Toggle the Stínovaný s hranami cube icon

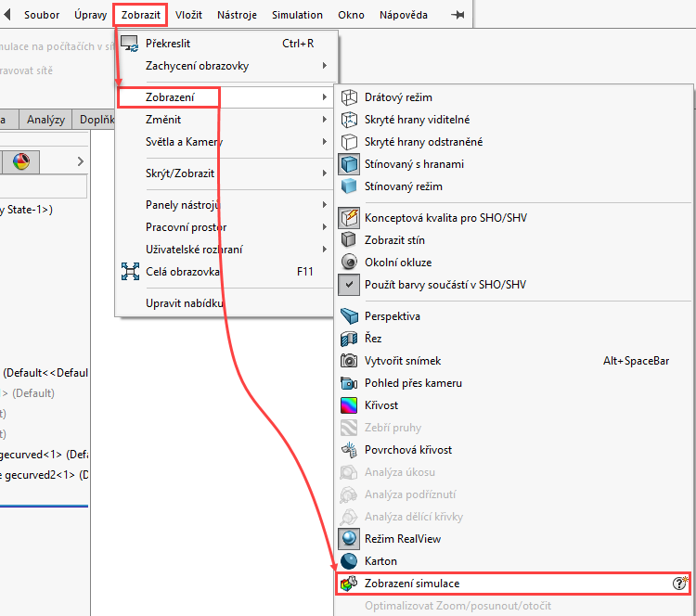pyautogui.click(x=349, y=164)
